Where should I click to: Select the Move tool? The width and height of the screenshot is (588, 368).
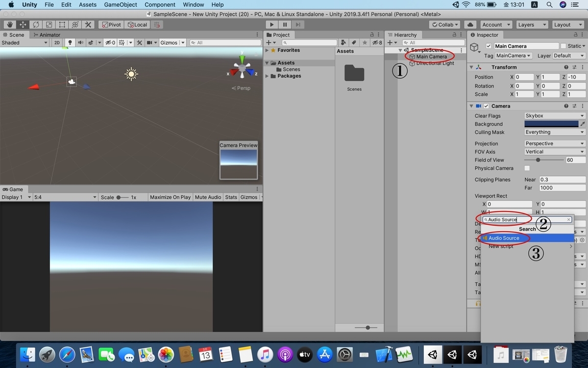pos(22,24)
